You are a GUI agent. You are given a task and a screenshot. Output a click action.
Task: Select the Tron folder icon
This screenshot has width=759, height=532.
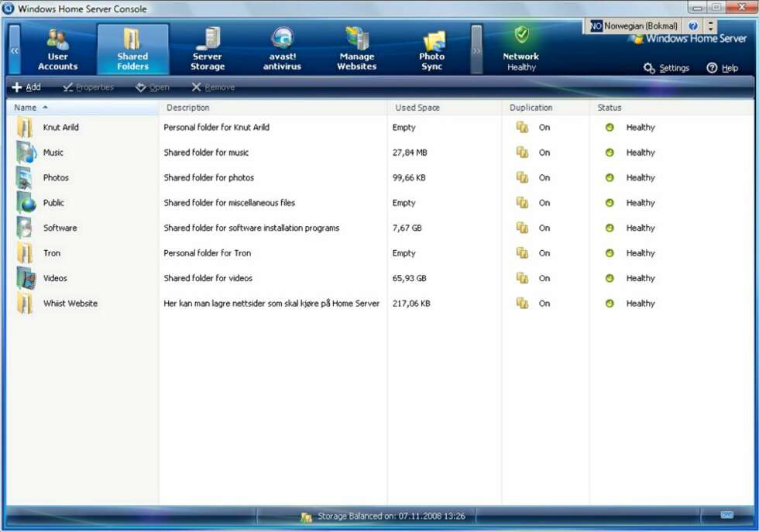click(x=25, y=253)
